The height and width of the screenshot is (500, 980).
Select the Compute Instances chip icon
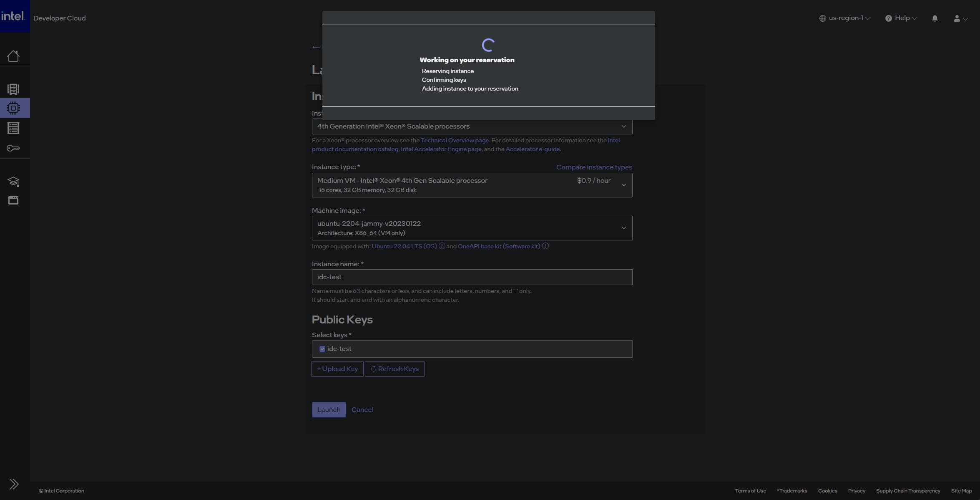14,108
